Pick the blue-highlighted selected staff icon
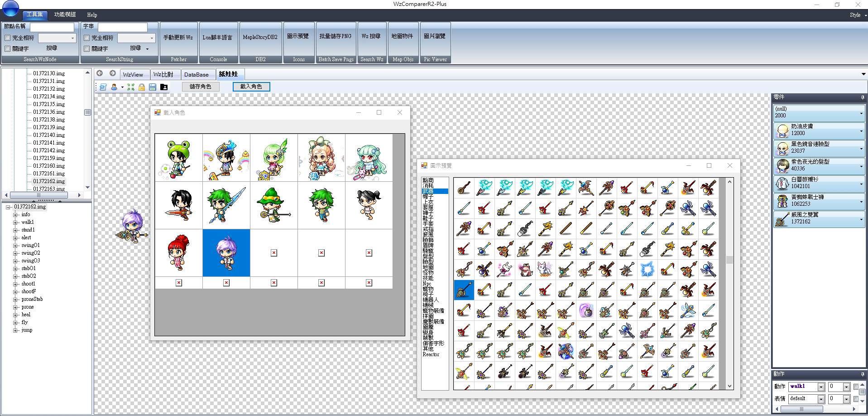 (464, 290)
